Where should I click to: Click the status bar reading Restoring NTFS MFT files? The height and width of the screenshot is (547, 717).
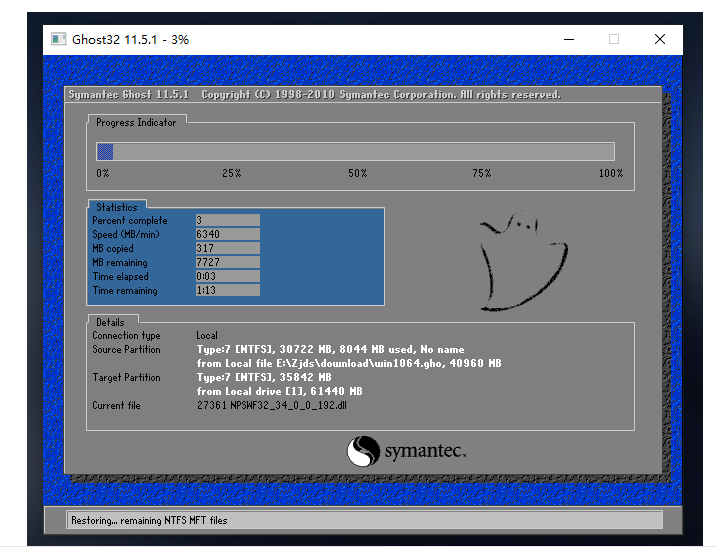(365, 520)
